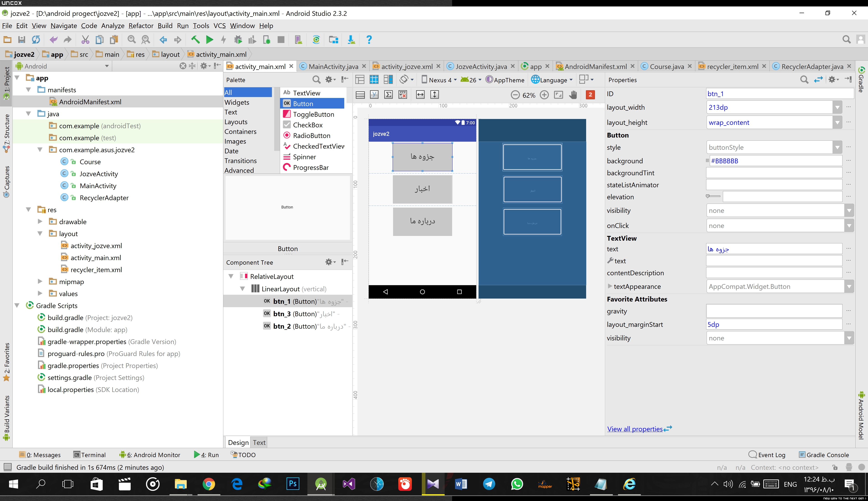Screen dimensions: 868x501
Task: Click the Debug app bug icon
Action: (x=238, y=40)
